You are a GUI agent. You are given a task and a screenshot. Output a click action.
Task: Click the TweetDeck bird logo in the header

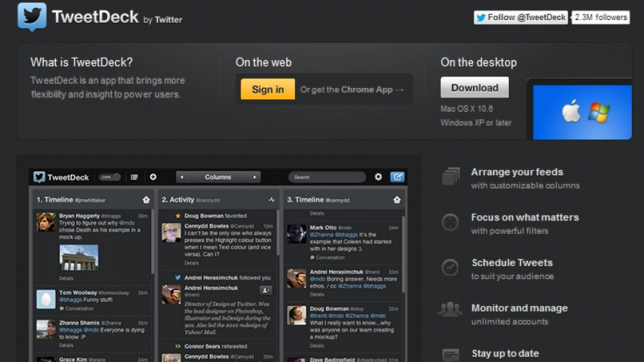[x=31, y=17]
